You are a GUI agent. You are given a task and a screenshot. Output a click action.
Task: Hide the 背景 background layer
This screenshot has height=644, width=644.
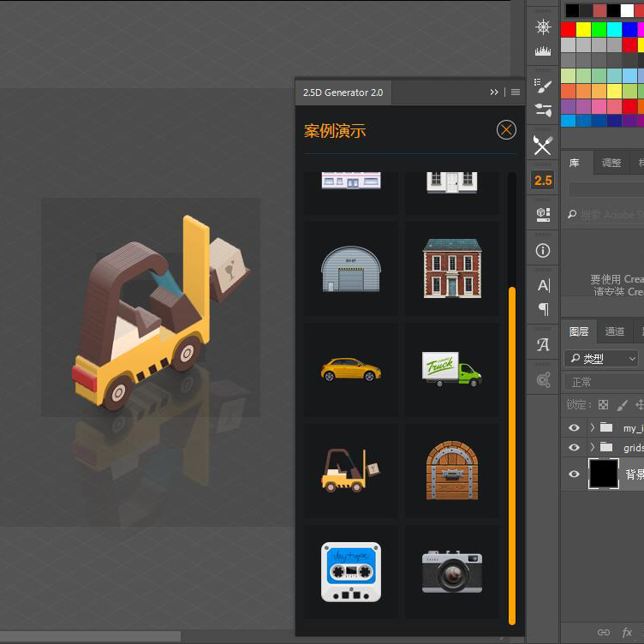[575, 474]
